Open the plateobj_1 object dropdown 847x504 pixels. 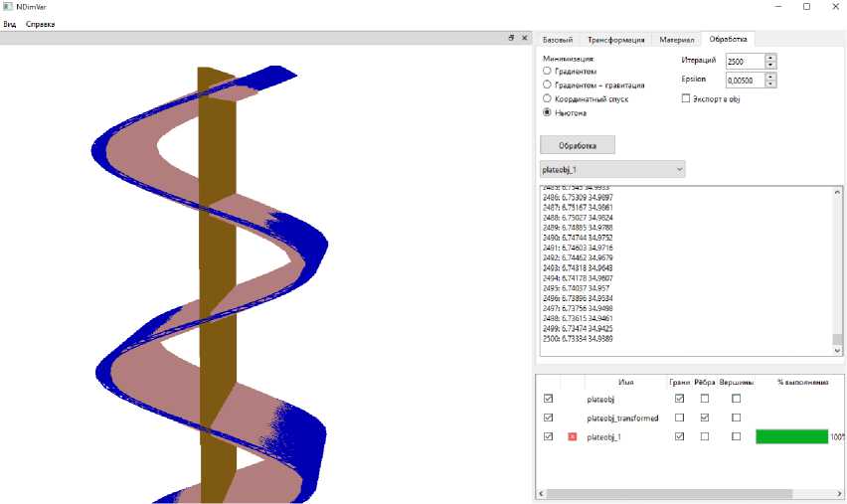click(x=612, y=170)
